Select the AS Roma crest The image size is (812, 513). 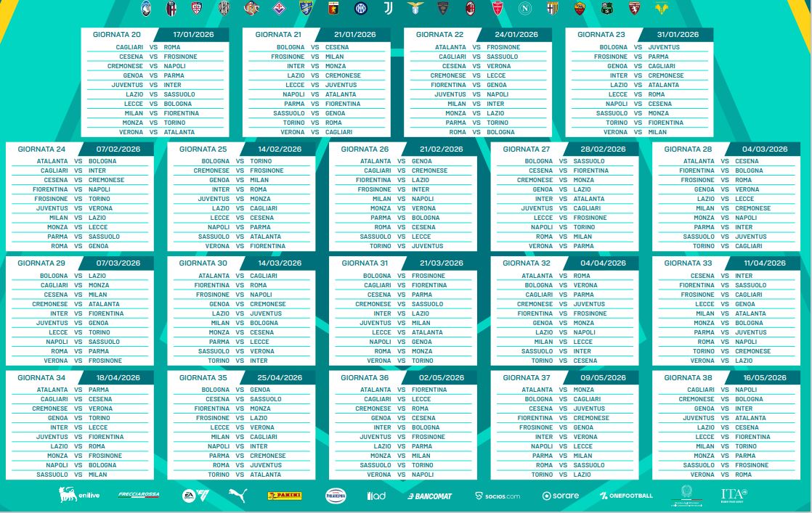click(580, 8)
